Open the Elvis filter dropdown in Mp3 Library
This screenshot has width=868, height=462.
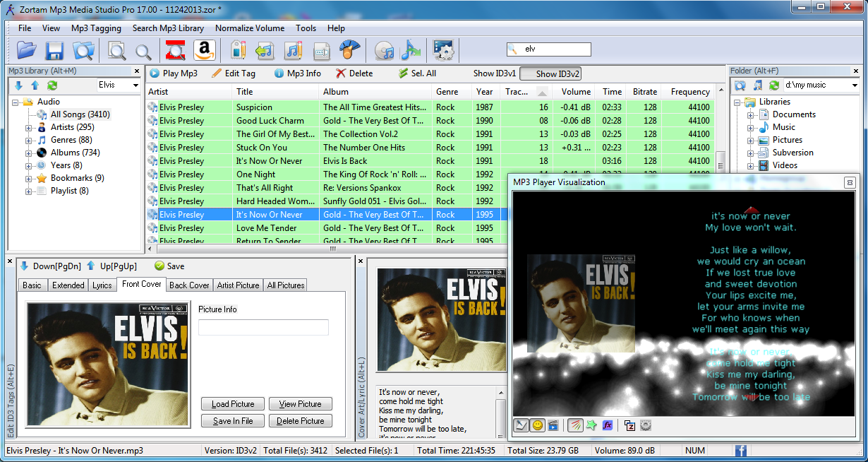[x=135, y=85]
